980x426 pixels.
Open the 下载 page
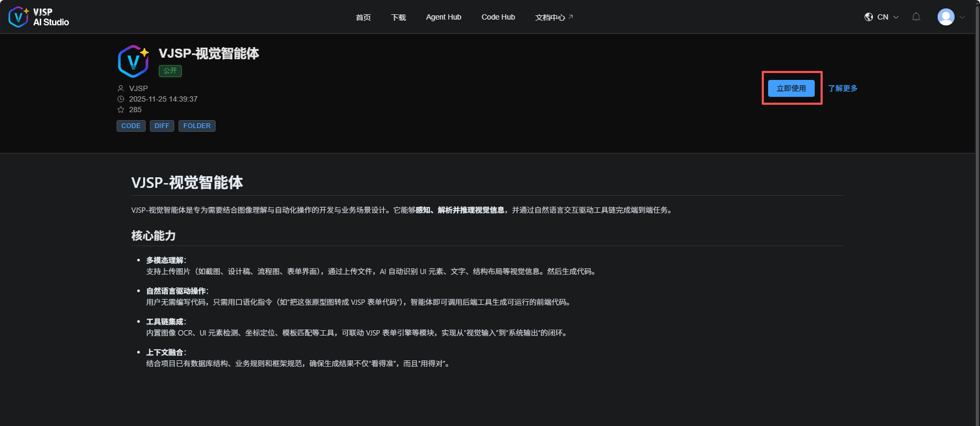click(x=398, y=17)
